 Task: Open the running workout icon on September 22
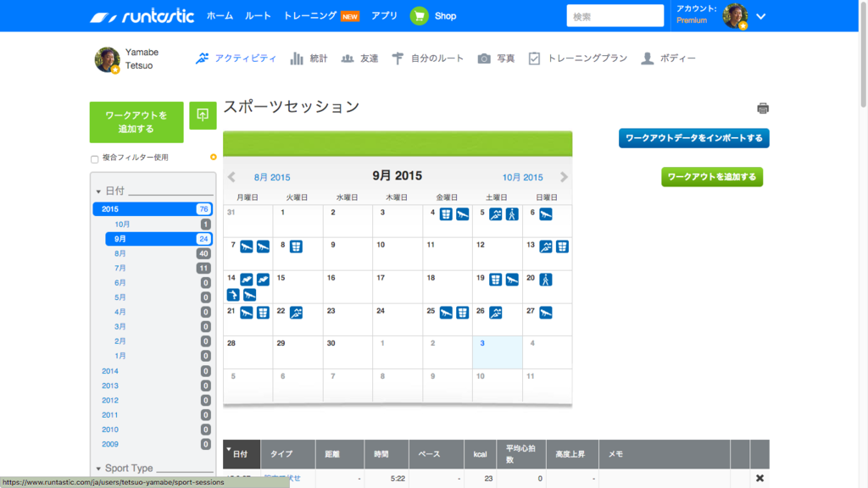pyautogui.click(x=295, y=313)
